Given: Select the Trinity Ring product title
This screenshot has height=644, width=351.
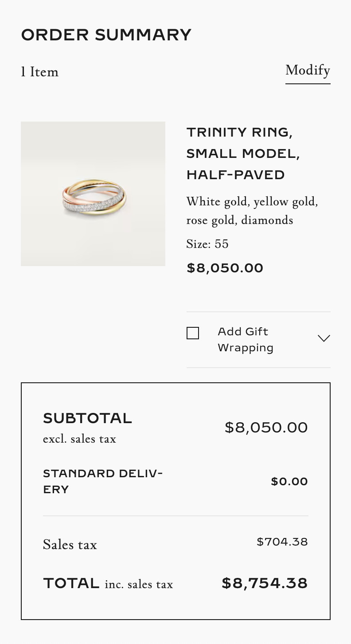Looking at the screenshot, I should [243, 153].
